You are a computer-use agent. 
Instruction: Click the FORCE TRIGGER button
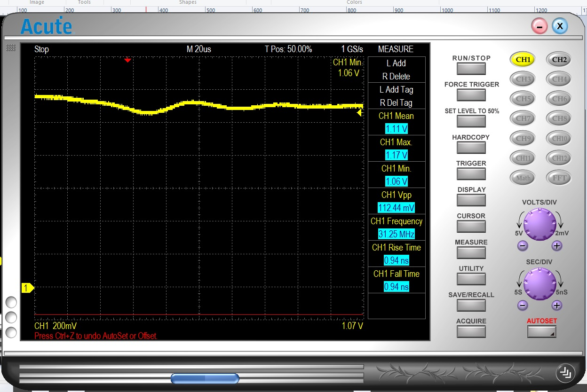(471, 95)
